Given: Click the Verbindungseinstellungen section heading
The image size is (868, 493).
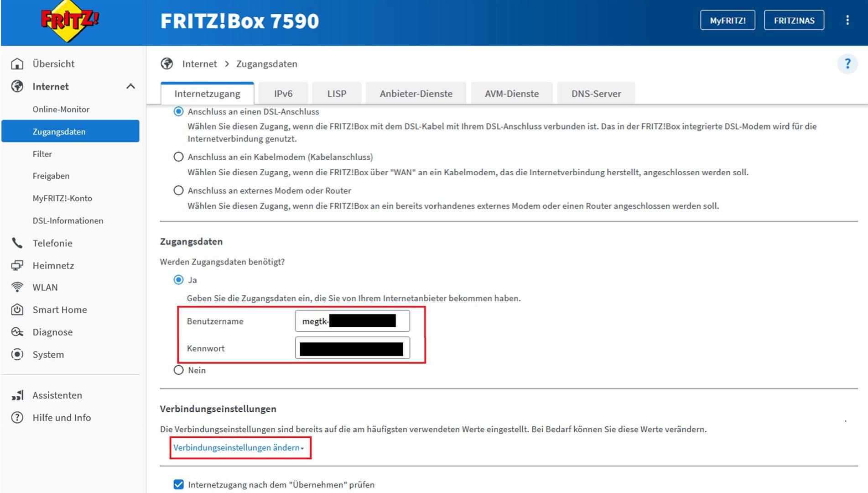Looking at the screenshot, I should pos(218,409).
